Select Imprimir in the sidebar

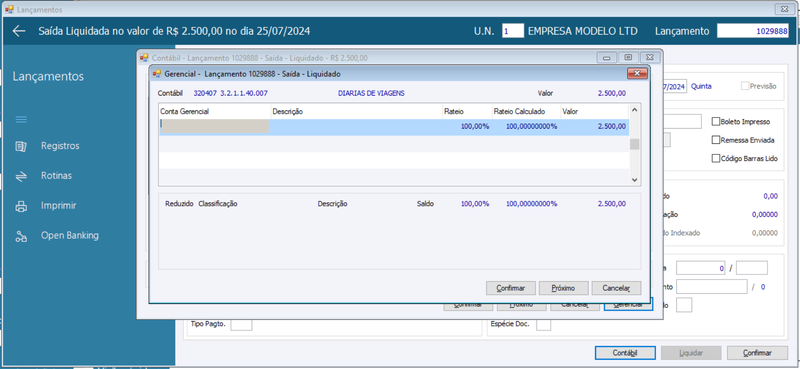(x=59, y=206)
